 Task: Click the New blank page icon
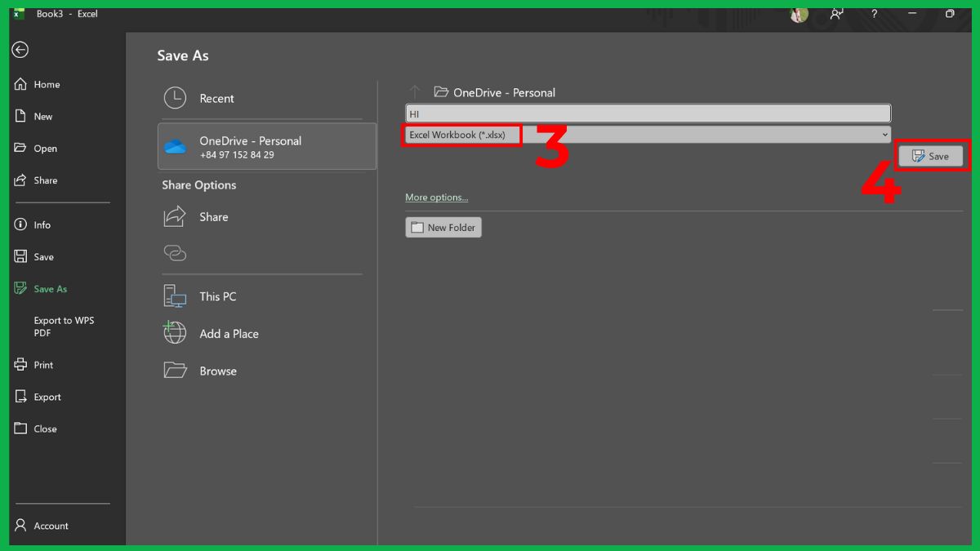click(x=21, y=116)
